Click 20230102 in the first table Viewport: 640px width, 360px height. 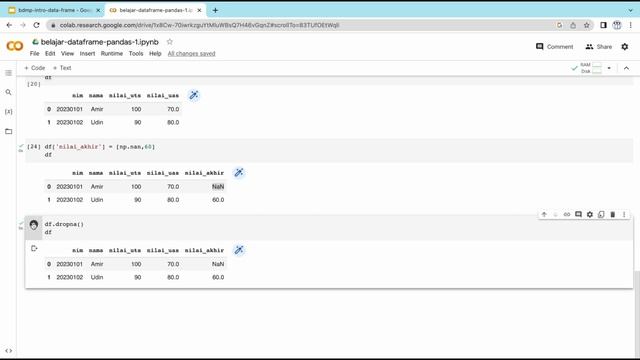click(69, 122)
